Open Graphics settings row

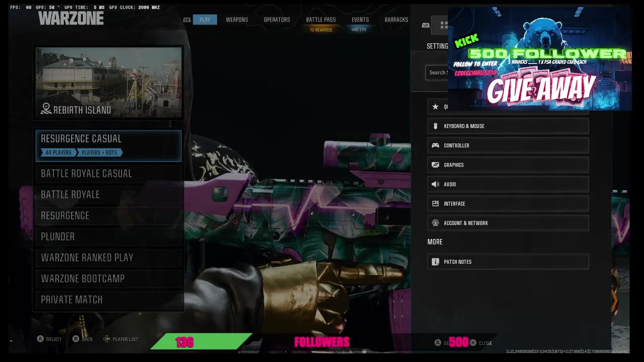click(x=508, y=165)
